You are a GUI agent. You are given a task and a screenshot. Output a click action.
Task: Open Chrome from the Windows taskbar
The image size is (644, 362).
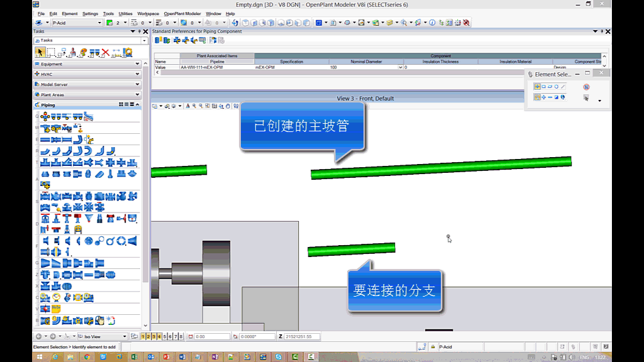(87, 357)
